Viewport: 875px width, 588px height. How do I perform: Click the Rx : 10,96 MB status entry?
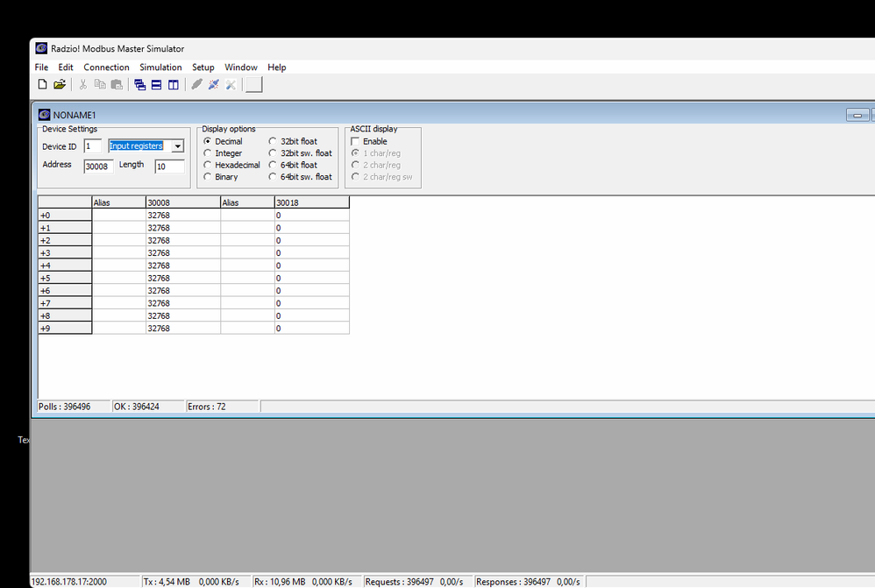pyautogui.click(x=307, y=581)
